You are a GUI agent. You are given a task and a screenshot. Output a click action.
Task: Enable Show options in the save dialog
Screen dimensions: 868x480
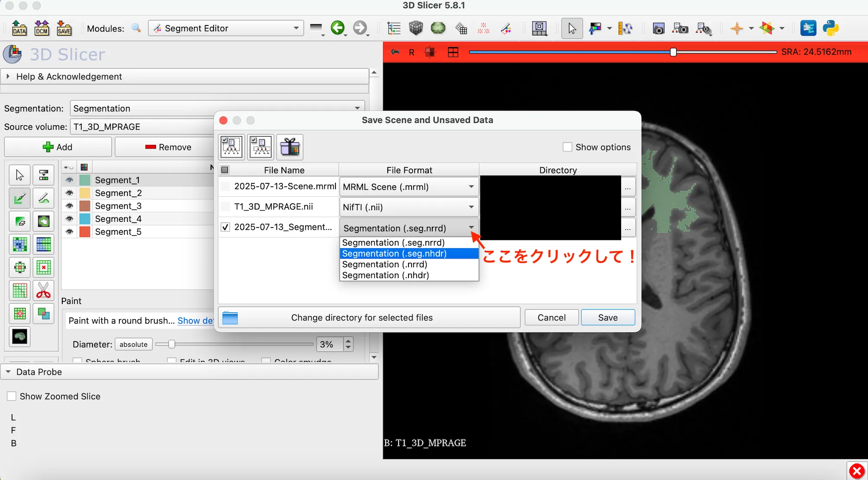tap(567, 147)
